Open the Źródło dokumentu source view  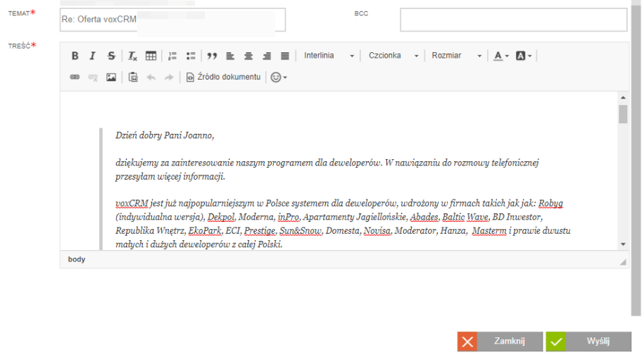[x=224, y=77]
